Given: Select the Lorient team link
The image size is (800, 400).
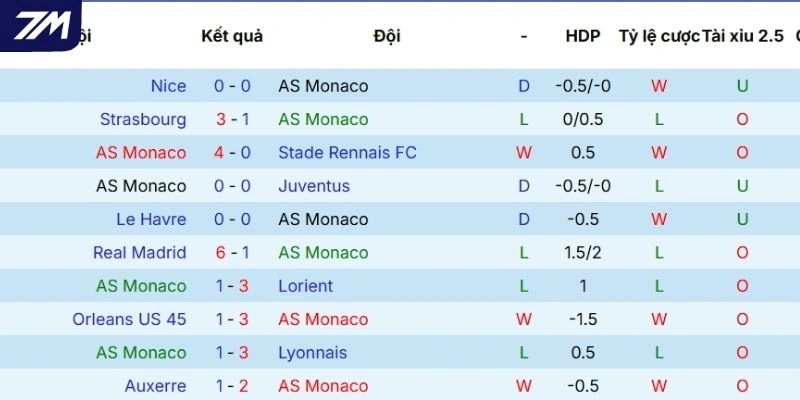Looking at the screenshot, I should (305, 286).
